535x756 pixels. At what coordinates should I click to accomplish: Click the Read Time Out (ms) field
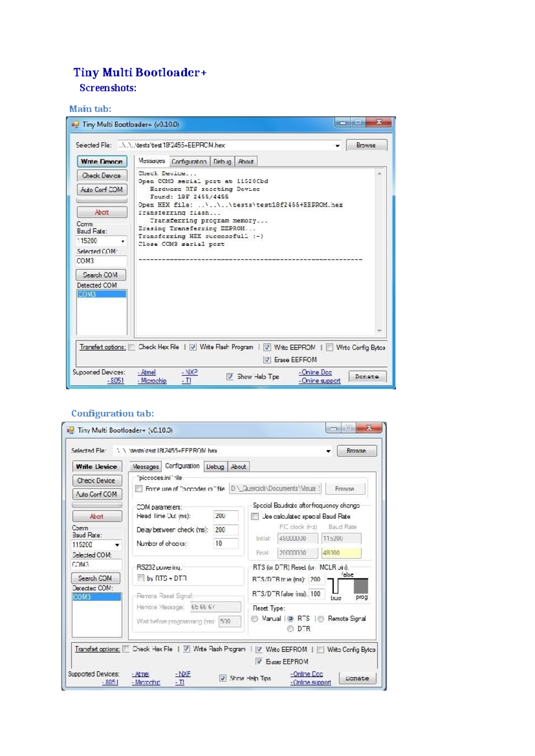pos(226,516)
